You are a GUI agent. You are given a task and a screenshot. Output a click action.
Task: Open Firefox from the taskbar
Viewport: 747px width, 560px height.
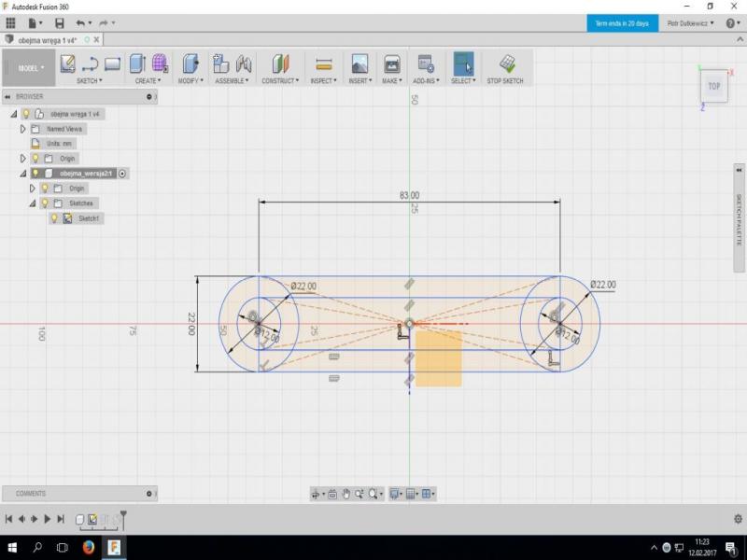[89, 547]
